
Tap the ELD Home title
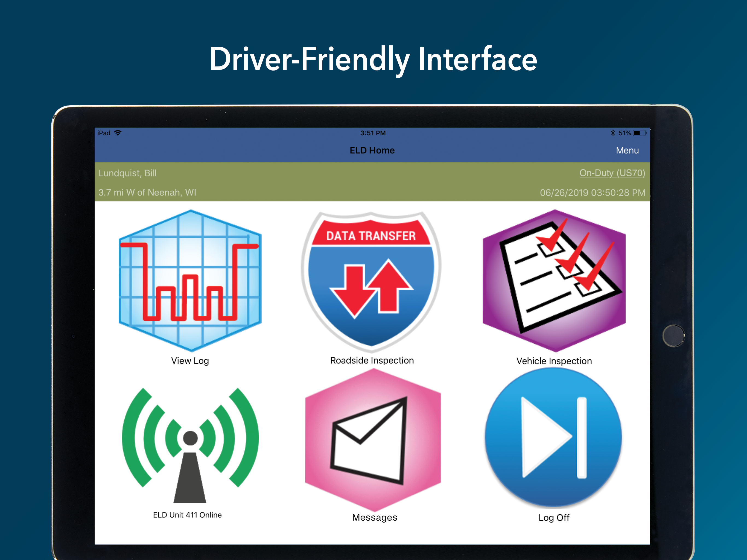click(372, 150)
